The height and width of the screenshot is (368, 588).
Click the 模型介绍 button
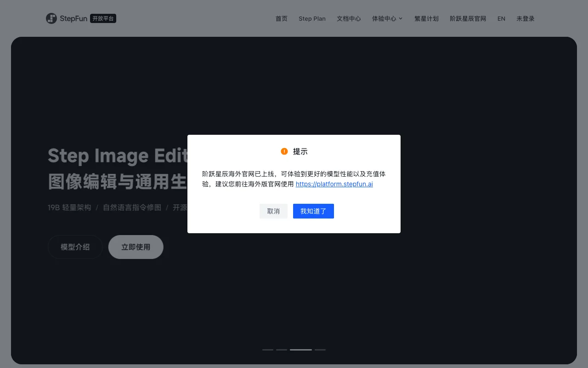[x=75, y=247]
